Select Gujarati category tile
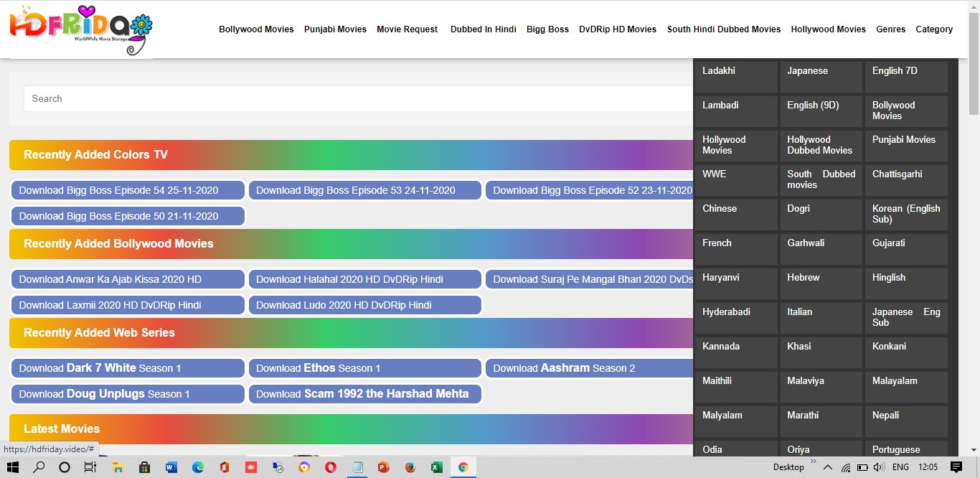This screenshot has width=980, height=478. coord(906,249)
